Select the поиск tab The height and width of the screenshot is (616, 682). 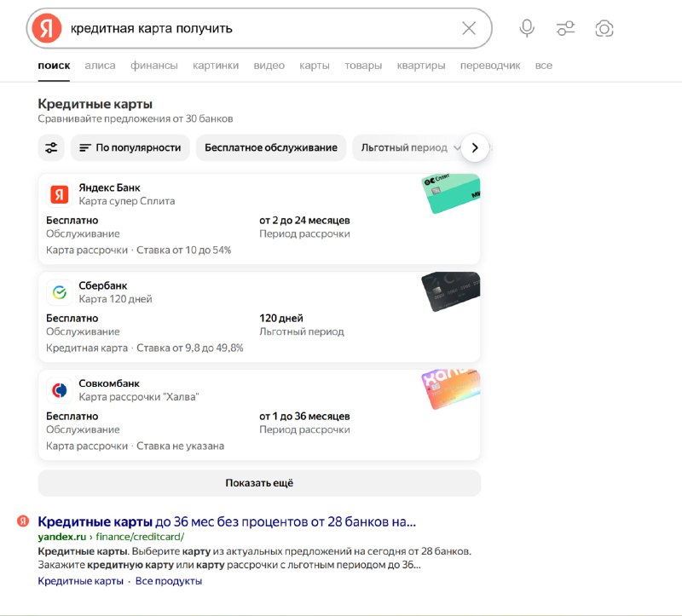54,66
